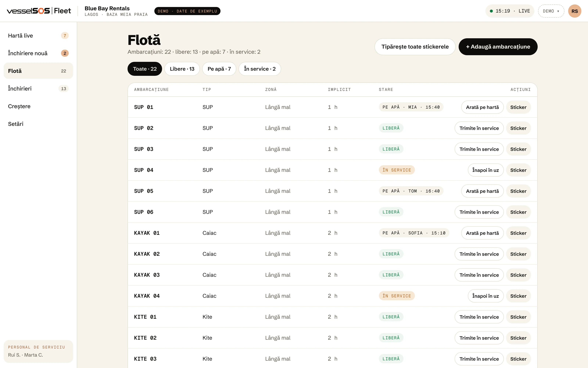Show În service · 2 boats
This screenshot has width=588, height=368.
pyautogui.click(x=260, y=69)
